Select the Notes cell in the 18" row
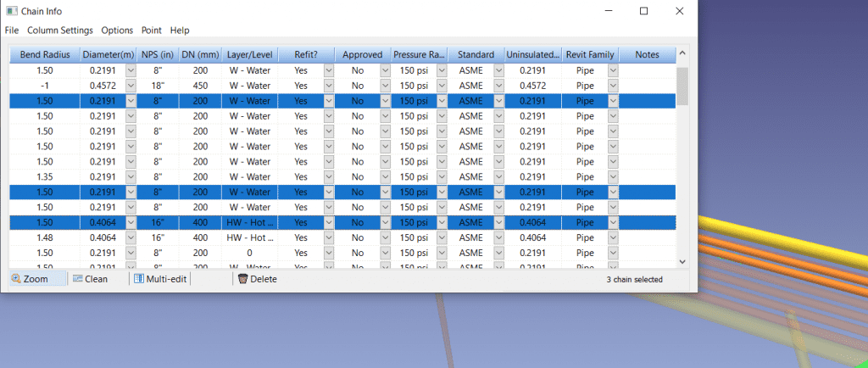 [648, 86]
